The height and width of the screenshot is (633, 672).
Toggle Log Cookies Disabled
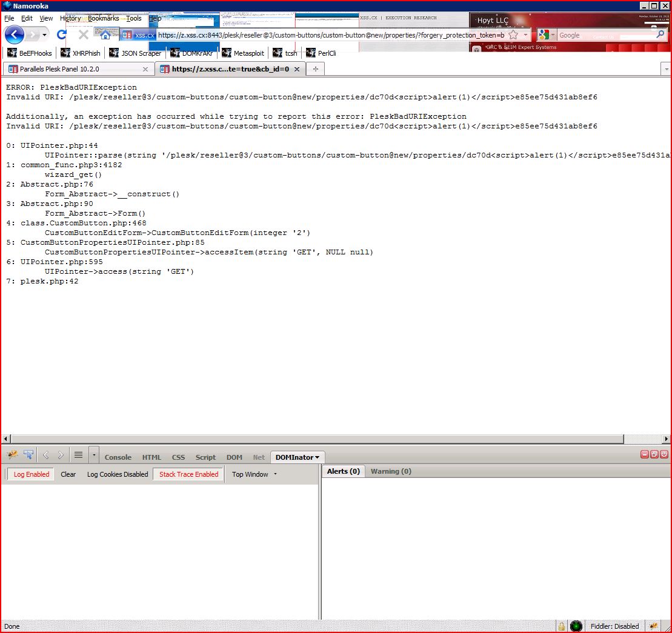118,474
